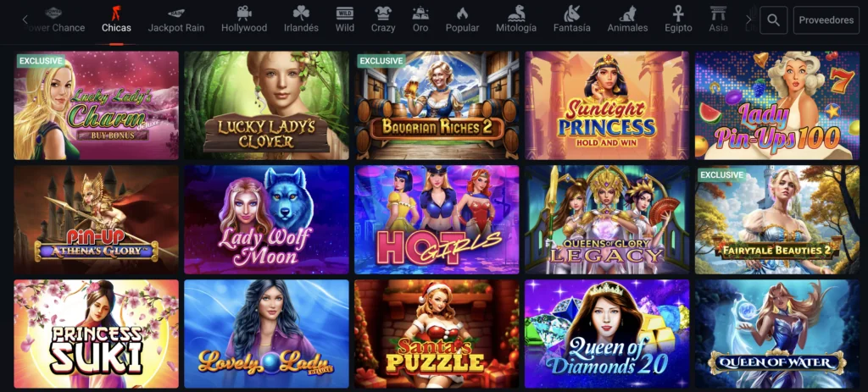
Task: Open the Egipto ankh icon
Action: coord(678,13)
